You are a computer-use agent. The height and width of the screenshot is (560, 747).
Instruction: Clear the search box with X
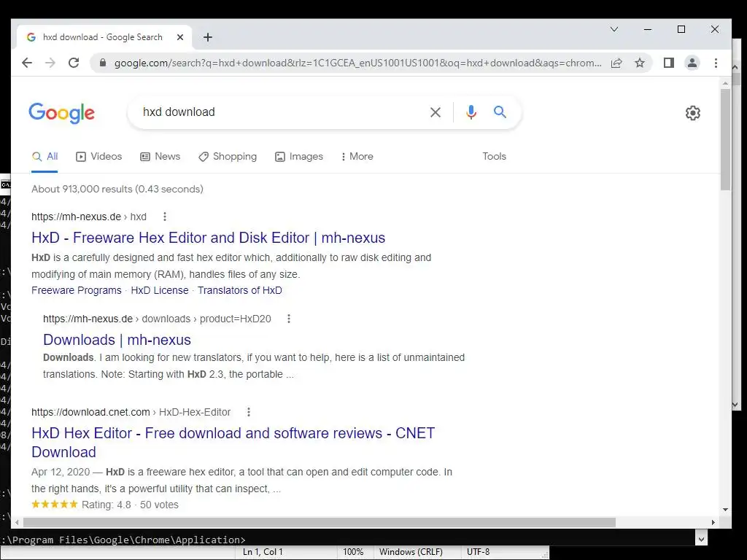436,112
